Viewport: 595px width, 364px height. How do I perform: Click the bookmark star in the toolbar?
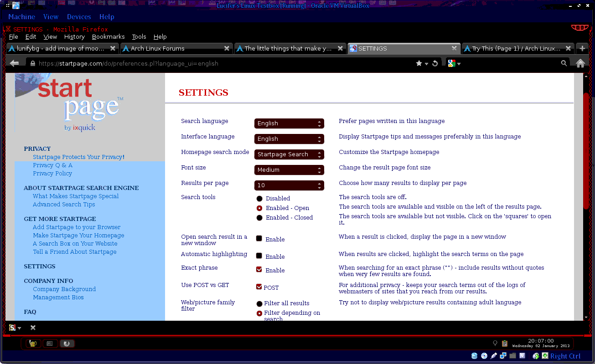tap(419, 63)
